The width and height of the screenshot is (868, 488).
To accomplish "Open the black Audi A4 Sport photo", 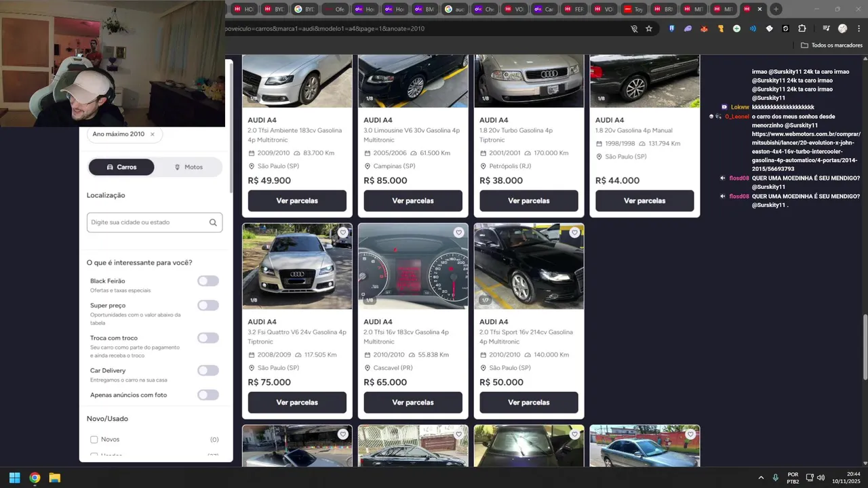I will point(529,266).
